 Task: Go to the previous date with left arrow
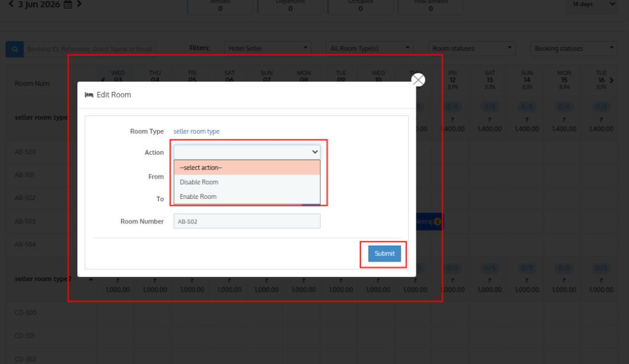11,4
